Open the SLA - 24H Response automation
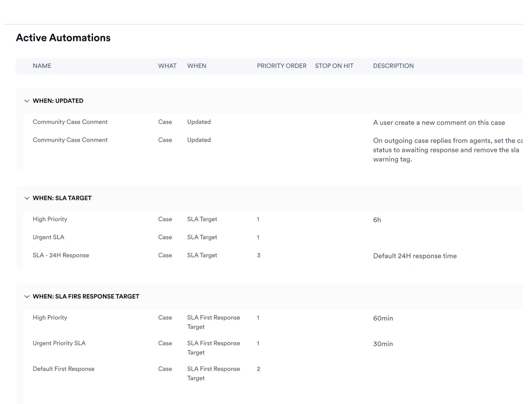The image size is (532, 404). tap(60, 255)
